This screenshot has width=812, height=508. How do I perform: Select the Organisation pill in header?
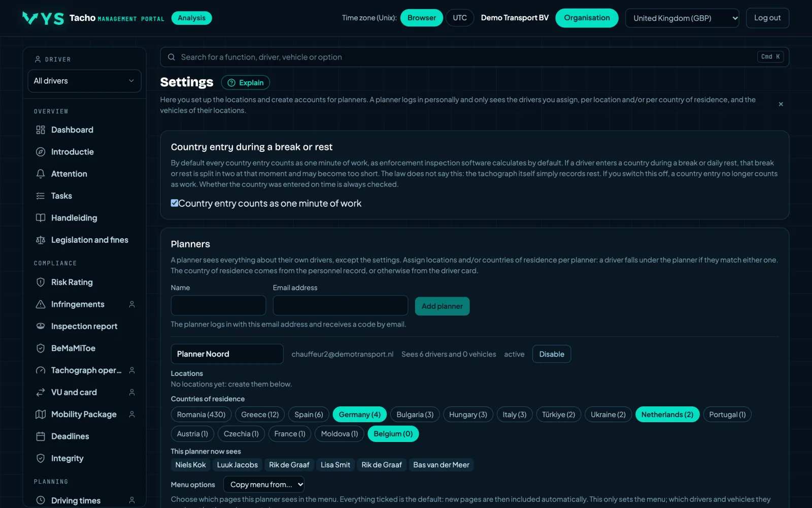587,18
